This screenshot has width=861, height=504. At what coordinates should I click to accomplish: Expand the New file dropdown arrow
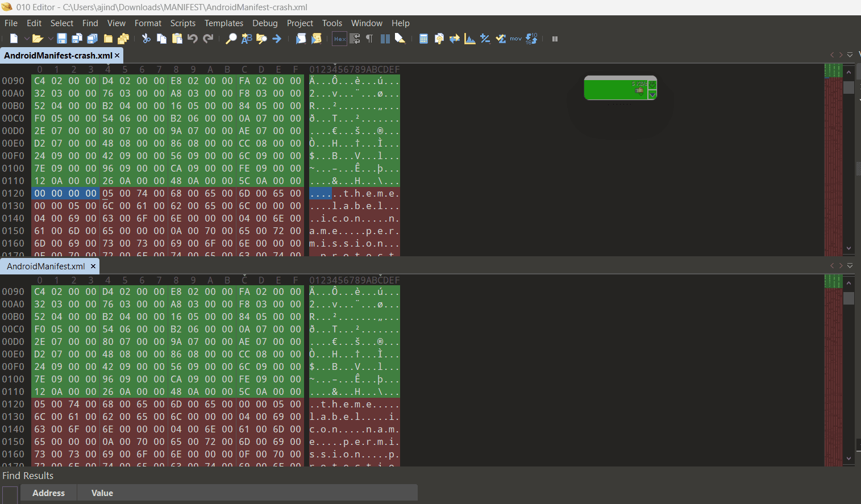pyautogui.click(x=26, y=39)
